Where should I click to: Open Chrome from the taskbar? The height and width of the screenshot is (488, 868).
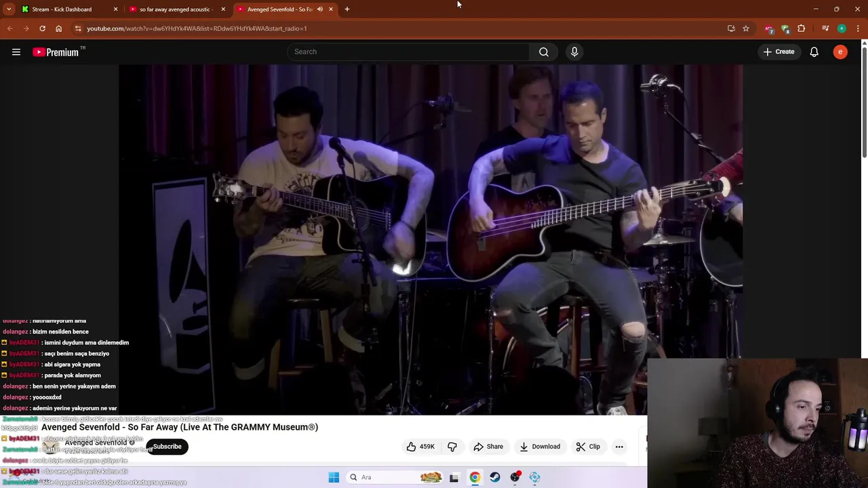click(475, 477)
